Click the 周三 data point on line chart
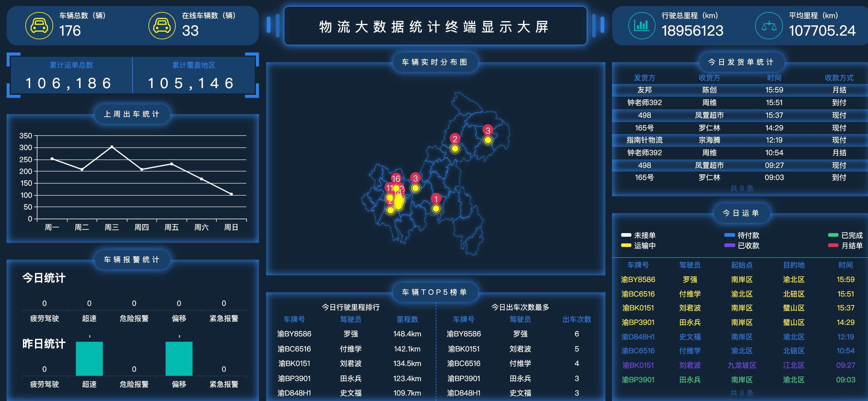This screenshot has height=401, width=868. click(112, 147)
